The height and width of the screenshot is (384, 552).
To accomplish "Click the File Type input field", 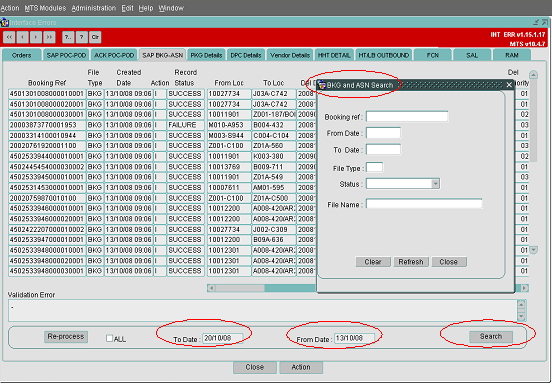I will (375, 168).
